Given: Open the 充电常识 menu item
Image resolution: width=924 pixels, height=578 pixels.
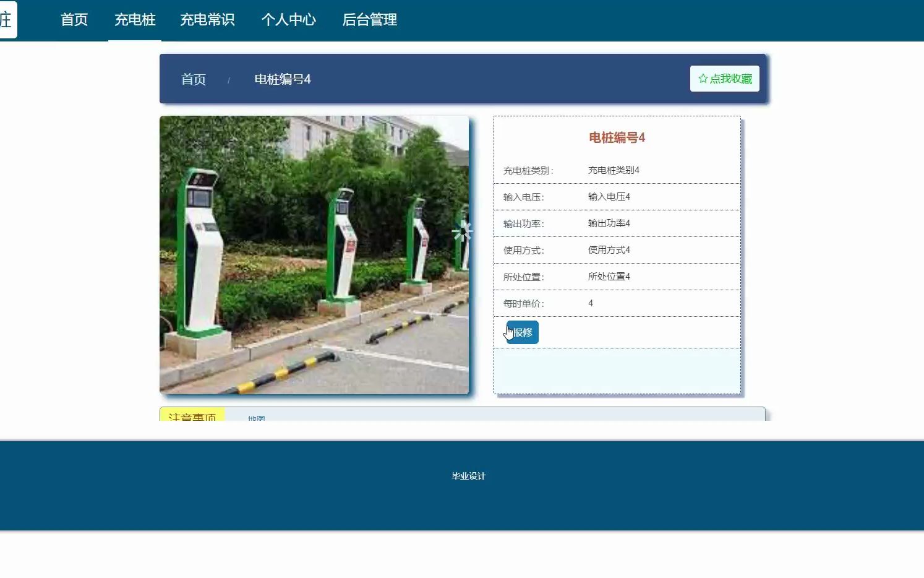Looking at the screenshot, I should coord(207,20).
